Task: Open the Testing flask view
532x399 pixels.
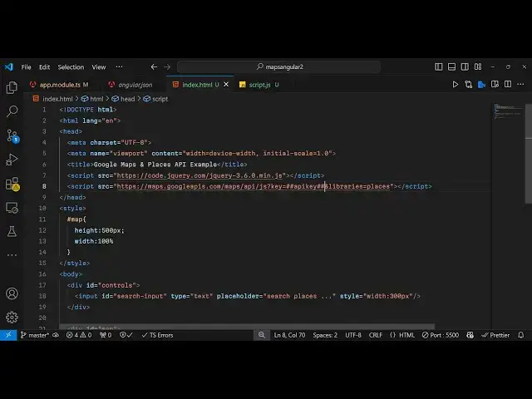Action: pos(12,232)
